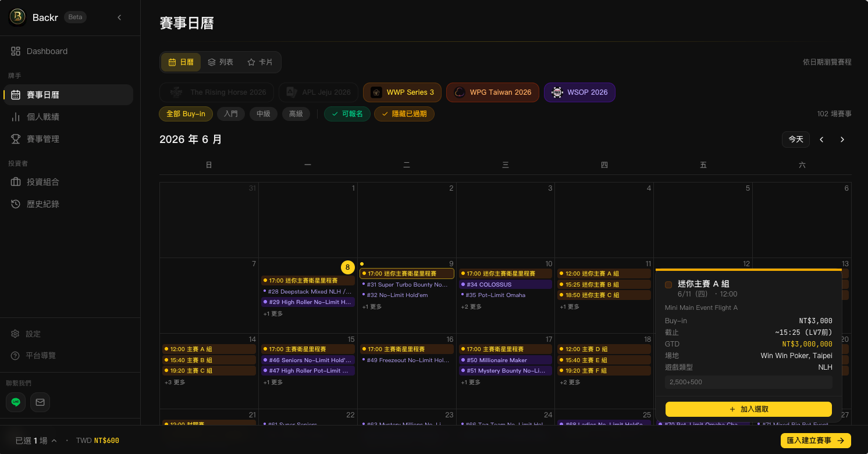Expand +2 更多 on June 18
Screen dimensions: 868x454
(x=570, y=382)
